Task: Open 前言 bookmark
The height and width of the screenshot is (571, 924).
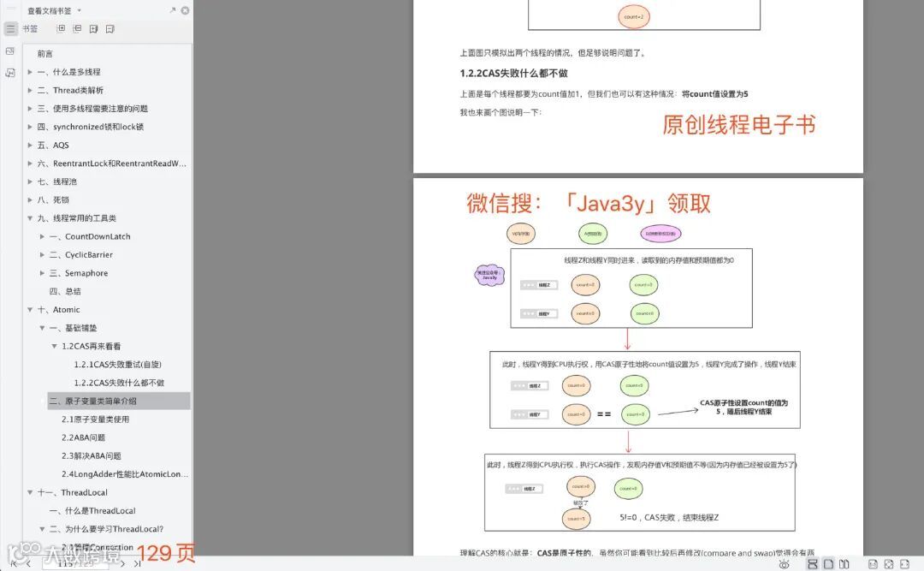Action: (x=44, y=54)
